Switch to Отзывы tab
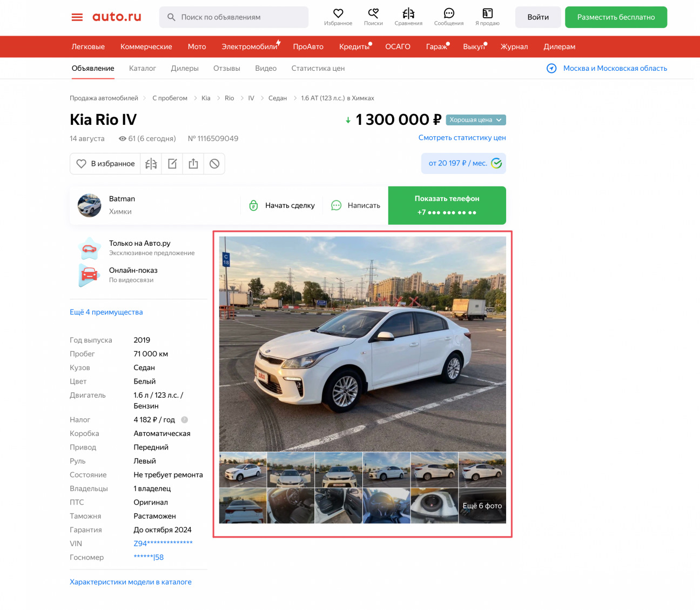The width and height of the screenshot is (700, 610). tap(227, 68)
